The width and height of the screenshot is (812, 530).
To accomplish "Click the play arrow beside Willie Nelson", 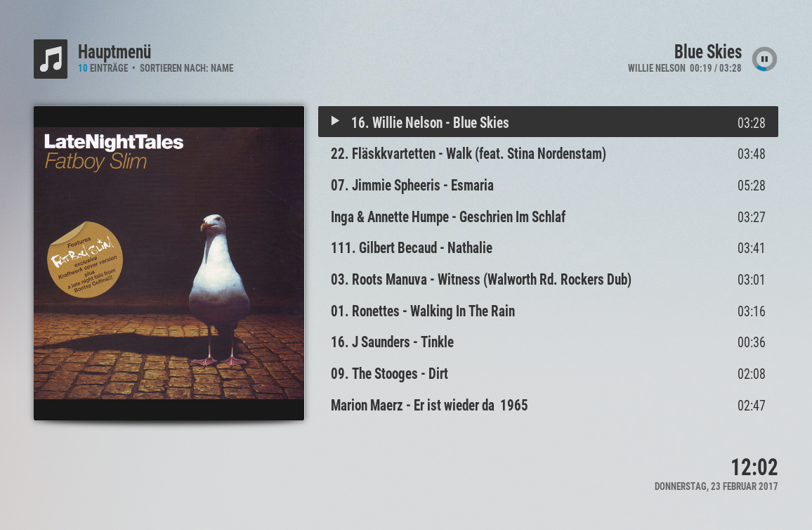I will point(335,121).
